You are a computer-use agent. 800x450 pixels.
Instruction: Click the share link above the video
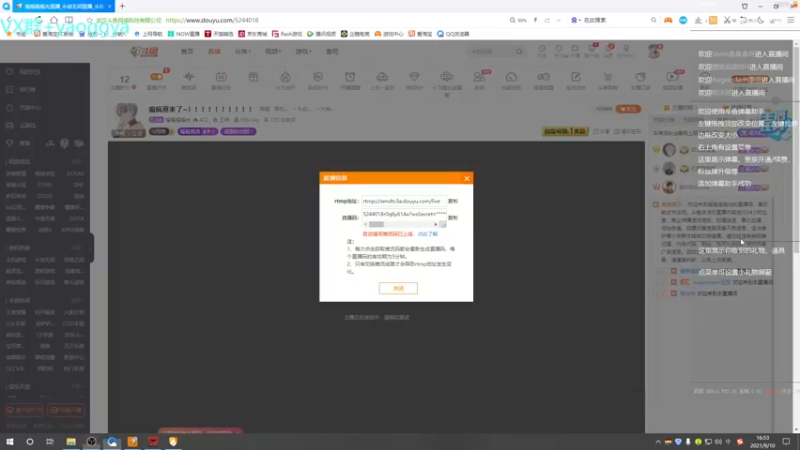602,132
